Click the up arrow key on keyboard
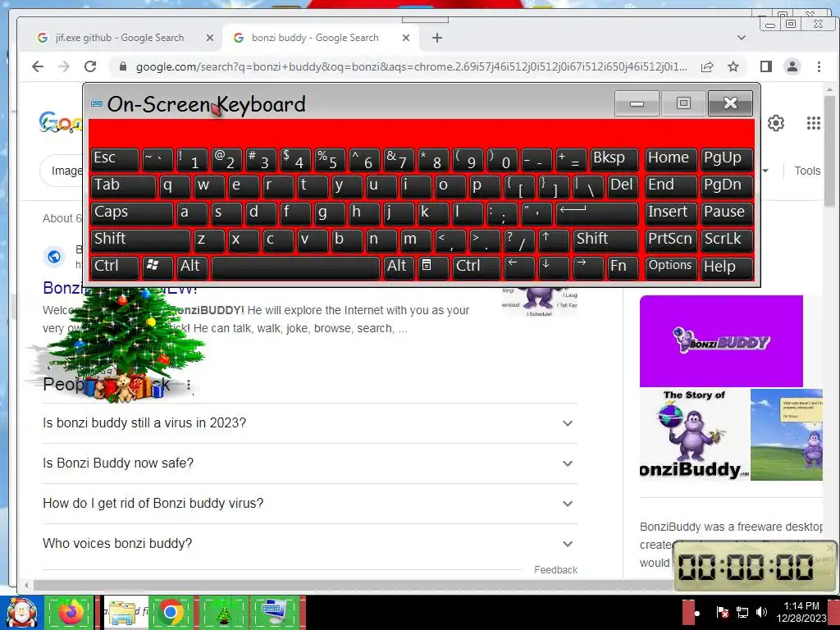Screen dimensions: 840x630 tap(554, 240)
